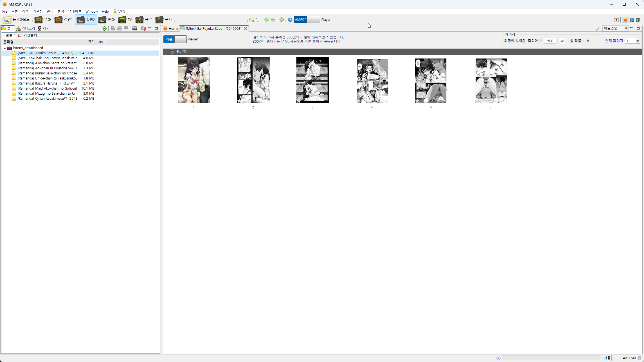Click the green refresh icon in folder panel
This screenshot has height=362, width=644.
(104, 28)
